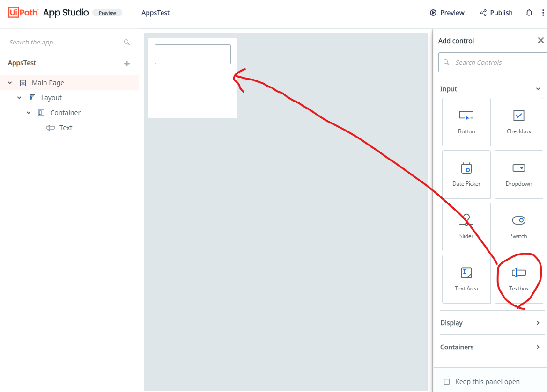The height and width of the screenshot is (392, 547).
Task: Click the Preview badge next to App Studio
Action: pyautogui.click(x=107, y=13)
